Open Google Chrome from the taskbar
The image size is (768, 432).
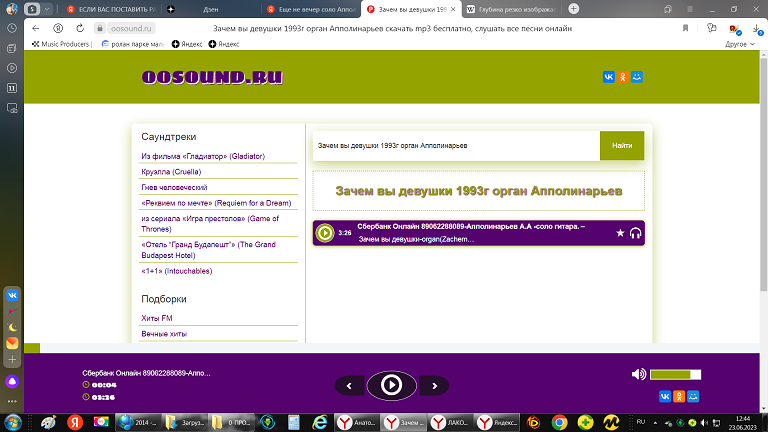559,422
